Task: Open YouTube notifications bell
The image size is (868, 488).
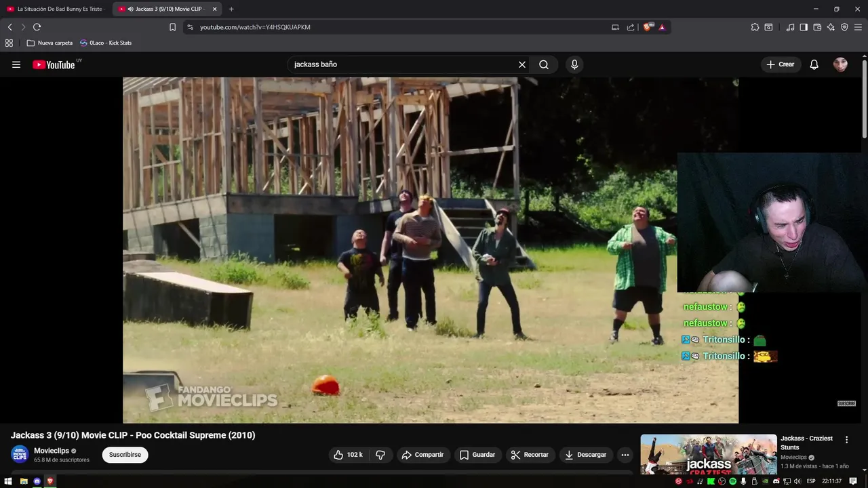Action: point(814,64)
